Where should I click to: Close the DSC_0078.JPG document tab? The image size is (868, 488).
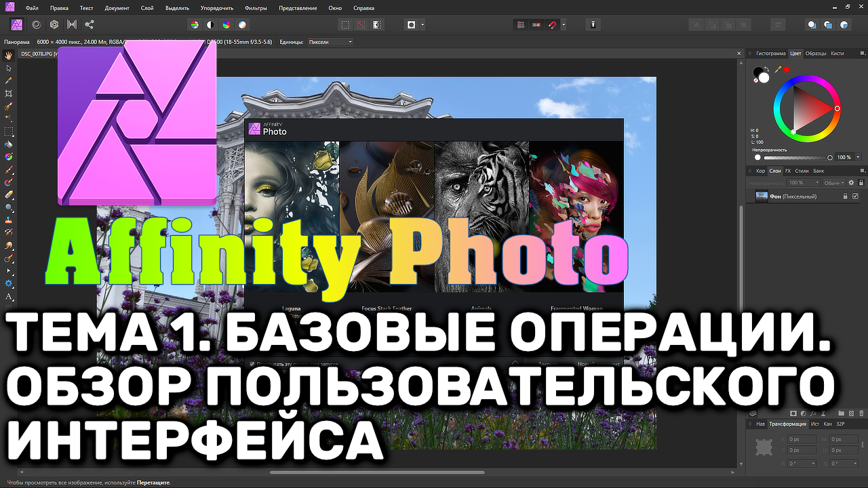click(x=738, y=53)
